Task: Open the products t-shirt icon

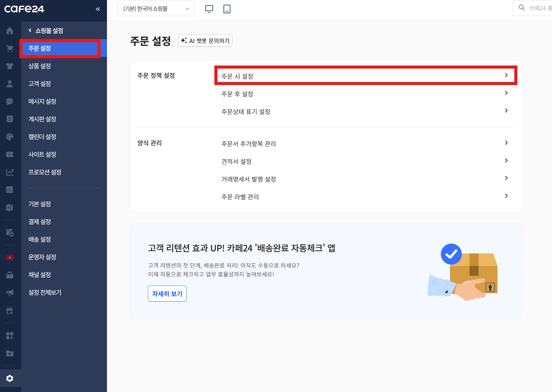Action: [10, 66]
